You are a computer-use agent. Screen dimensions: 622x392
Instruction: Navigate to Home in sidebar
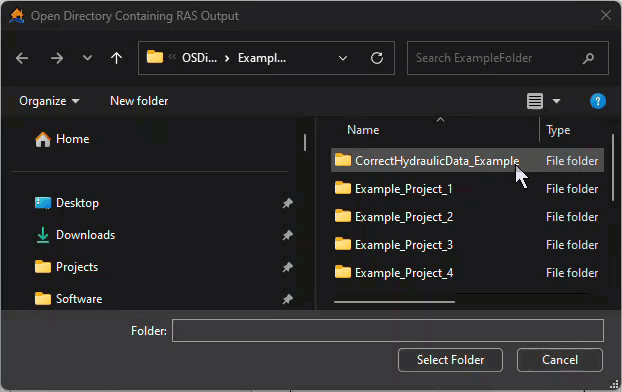(62, 139)
